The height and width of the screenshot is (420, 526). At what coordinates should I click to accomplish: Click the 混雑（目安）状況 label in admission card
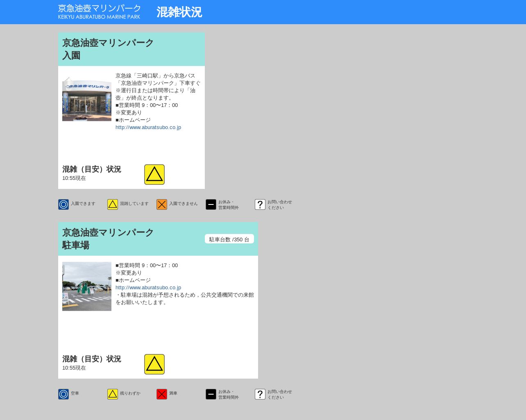pos(92,169)
